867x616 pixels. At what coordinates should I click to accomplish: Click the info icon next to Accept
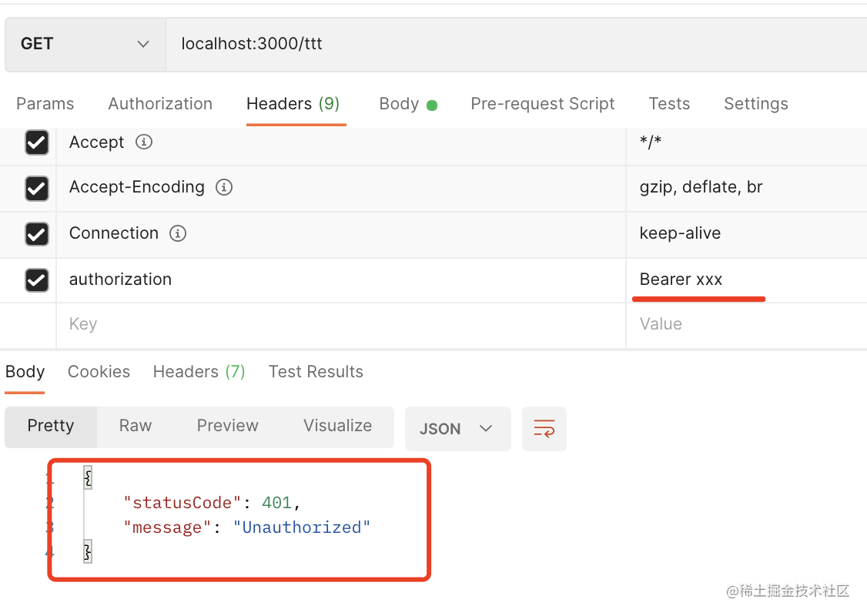tap(144, 142)
